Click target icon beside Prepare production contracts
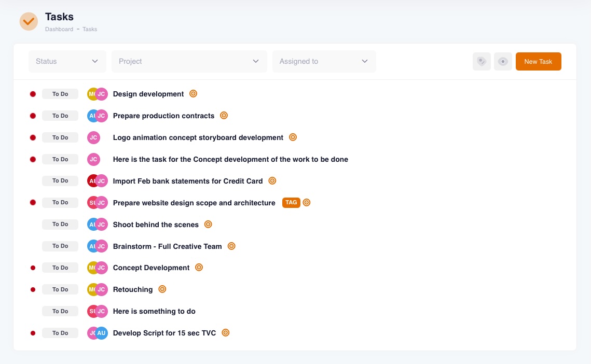 click(224, 116)
